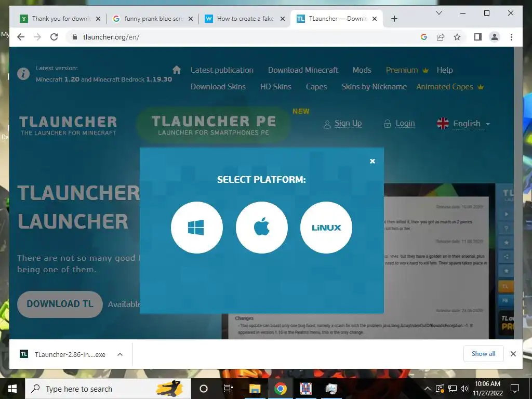
Task: Open the Chrome profile avatar
Action: point(495,37)
